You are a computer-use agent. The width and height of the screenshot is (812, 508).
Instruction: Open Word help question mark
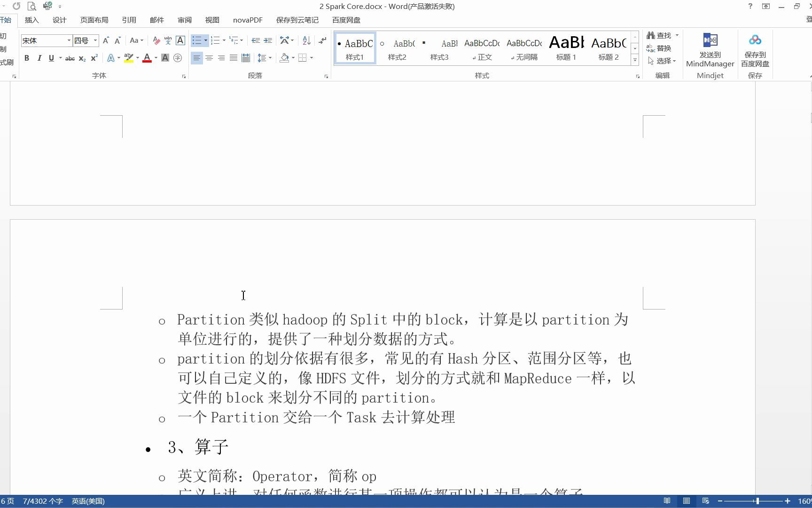point(750,6)
